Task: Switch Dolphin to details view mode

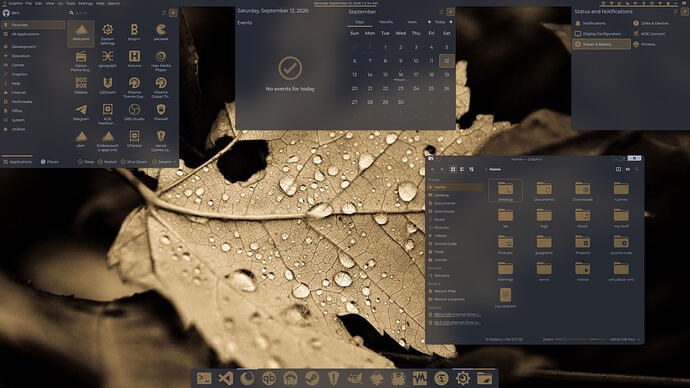Action: point(471,169)
